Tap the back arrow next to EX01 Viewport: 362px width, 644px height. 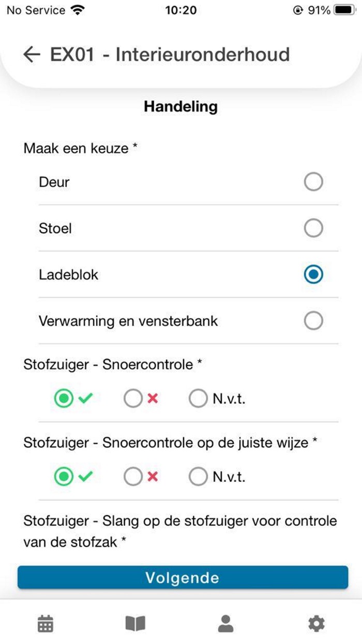click(32, 54)
